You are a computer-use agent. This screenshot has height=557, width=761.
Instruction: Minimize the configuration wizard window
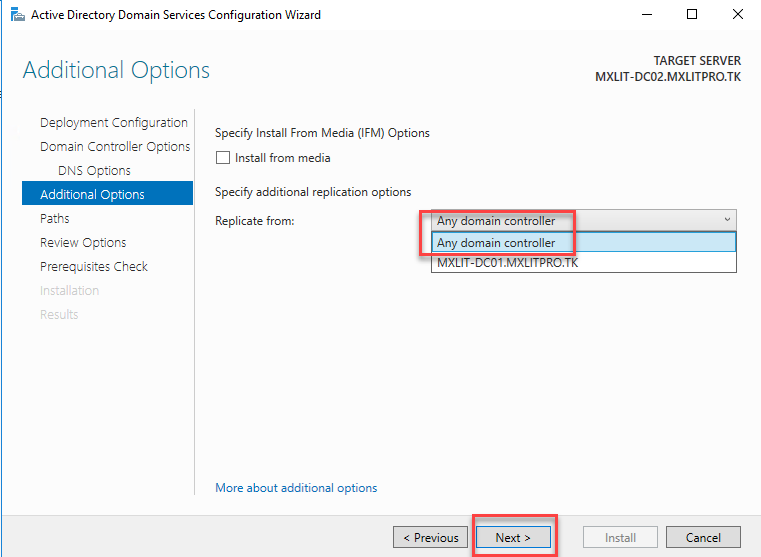coord(645,15)
